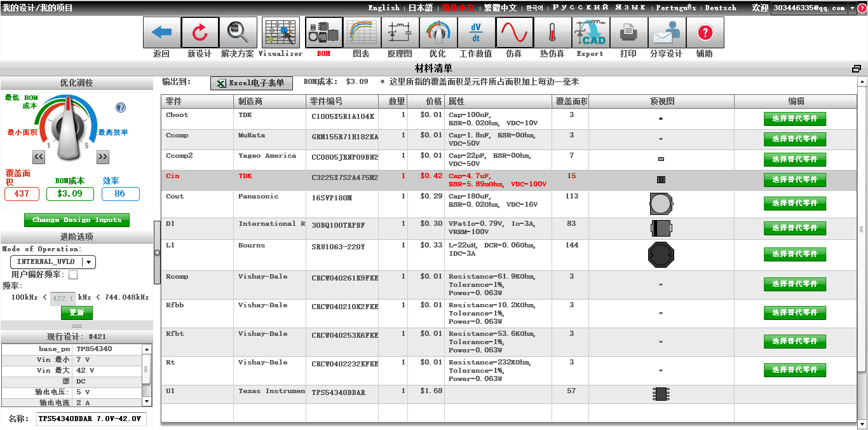Click the BOM cost $3.09 box

tap(70, 193)
